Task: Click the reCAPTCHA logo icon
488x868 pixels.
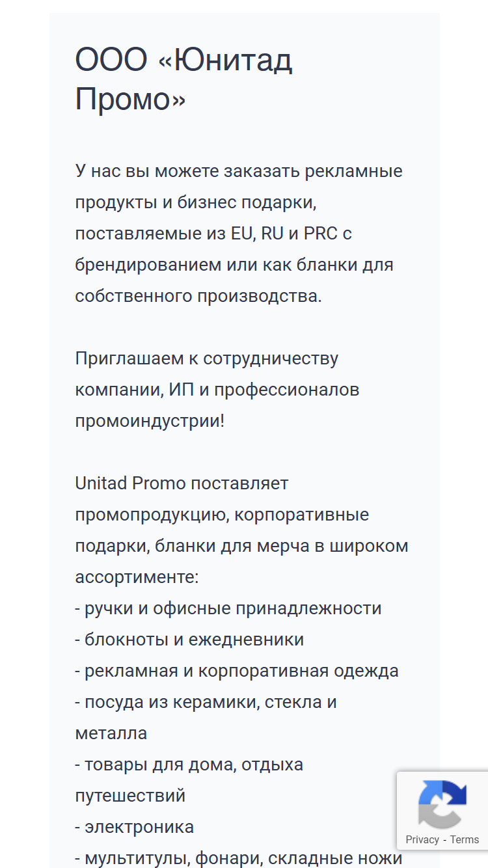Action: point(442,804)
